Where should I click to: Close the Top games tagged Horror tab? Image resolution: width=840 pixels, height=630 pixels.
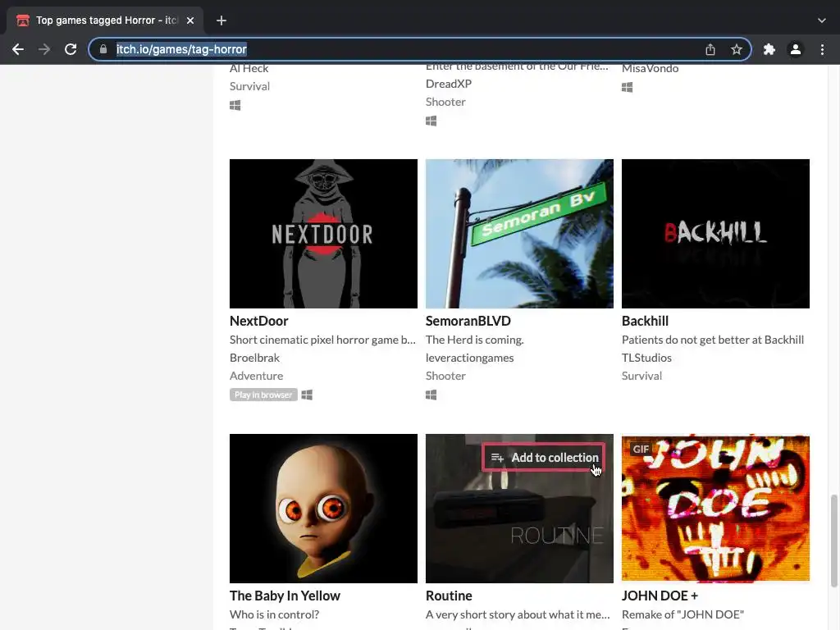190,21
